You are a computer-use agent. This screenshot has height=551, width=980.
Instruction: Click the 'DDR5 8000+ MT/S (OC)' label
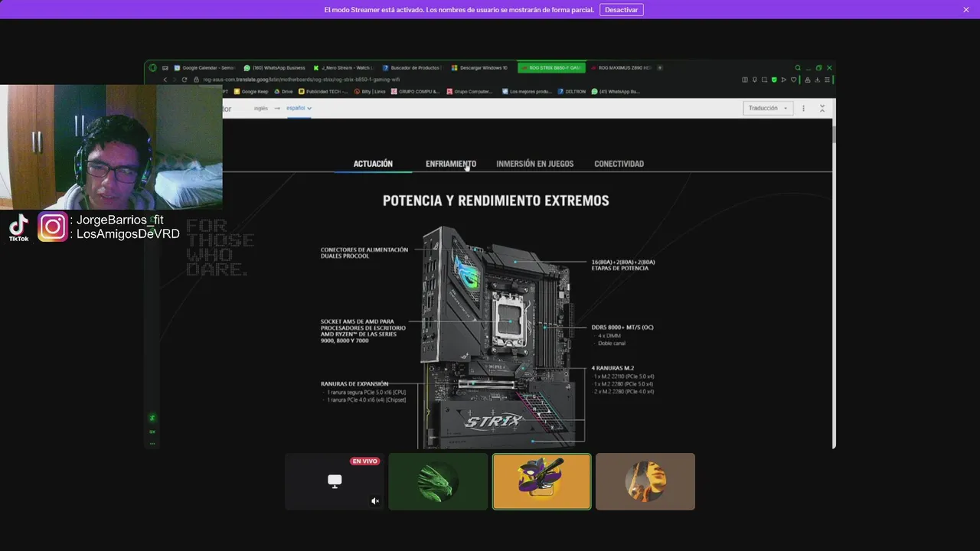click(x=622, y=328)
